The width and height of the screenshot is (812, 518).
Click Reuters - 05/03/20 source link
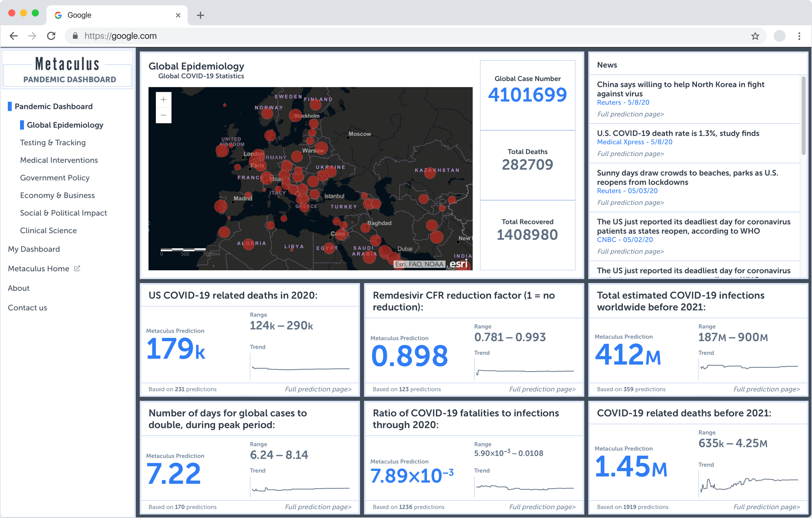click(627, 191)
